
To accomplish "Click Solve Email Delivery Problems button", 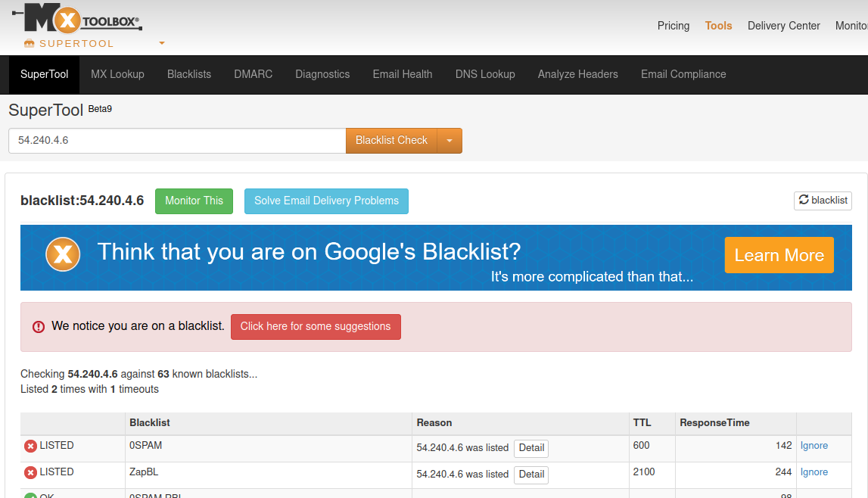I will [x=327, y=201].
